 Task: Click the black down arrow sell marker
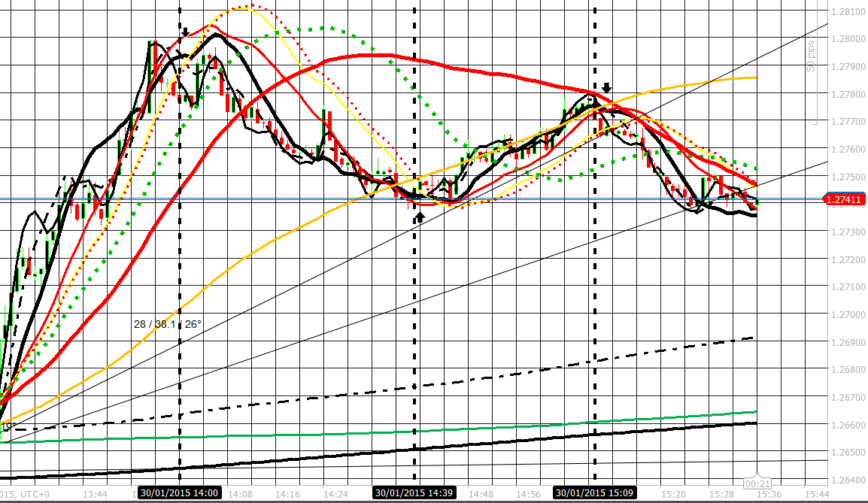click(184, 32)
